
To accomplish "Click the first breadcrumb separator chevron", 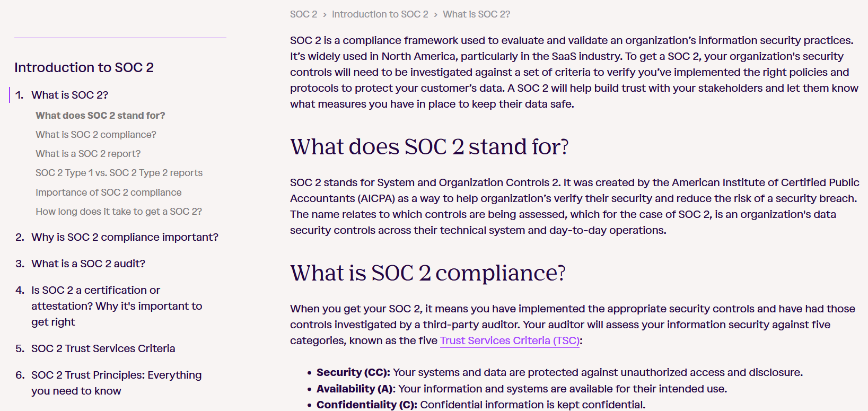I will 325,15.
